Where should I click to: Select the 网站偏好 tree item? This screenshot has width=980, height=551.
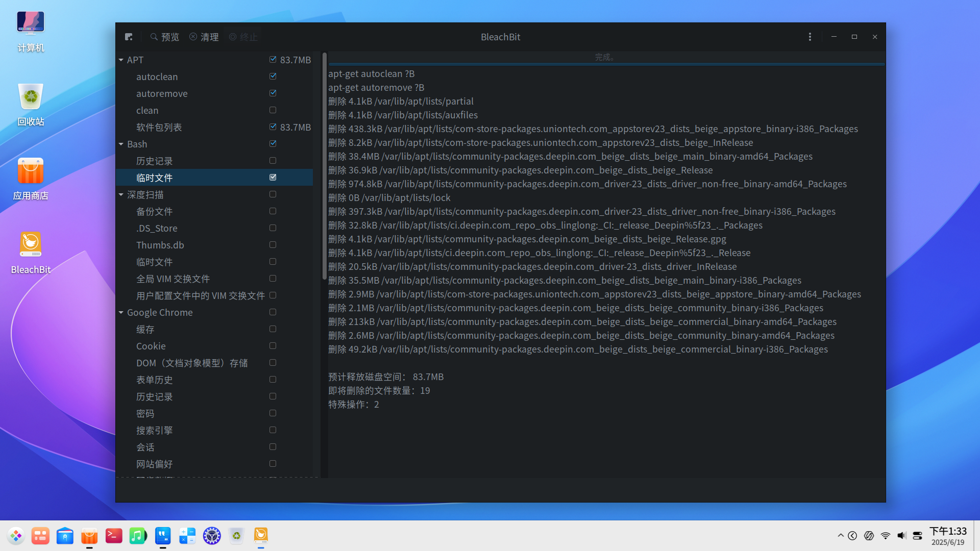[x=214, y=464]
